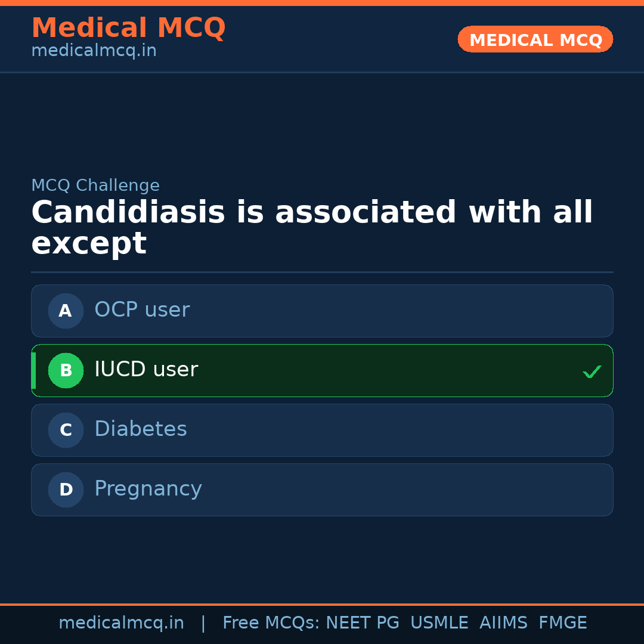
Task: Click the green B badge on IUCD user
Action: (66, 370)
